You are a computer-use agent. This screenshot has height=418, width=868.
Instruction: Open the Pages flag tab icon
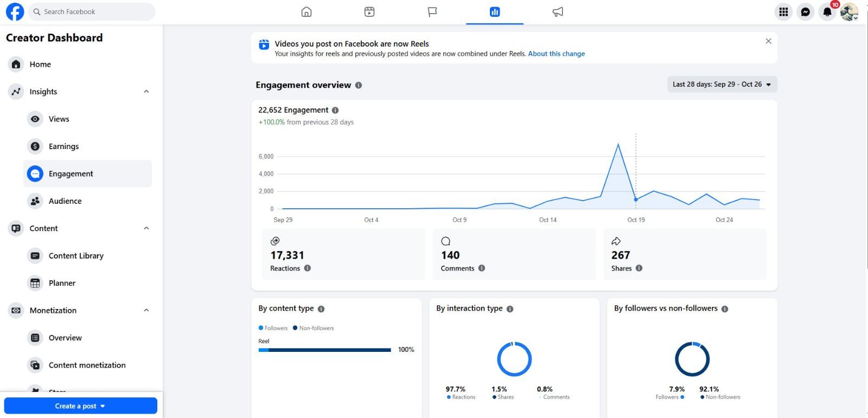click(432, 12)
